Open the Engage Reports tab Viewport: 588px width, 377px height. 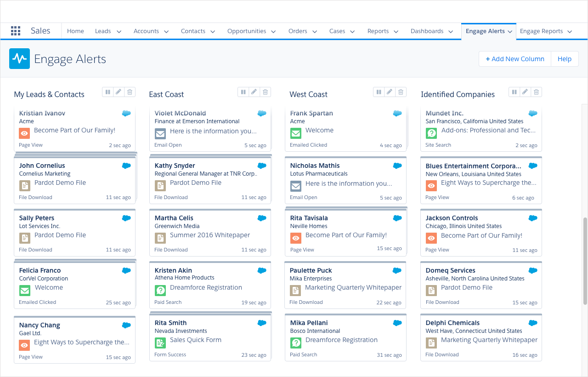[x=541, y=31]
